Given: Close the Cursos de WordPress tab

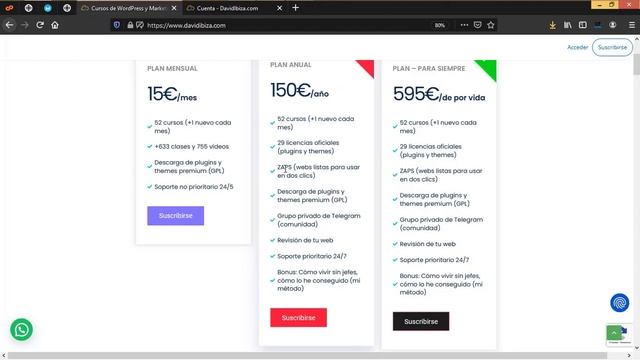Looking at the screenshot, I should click(174, 8).
